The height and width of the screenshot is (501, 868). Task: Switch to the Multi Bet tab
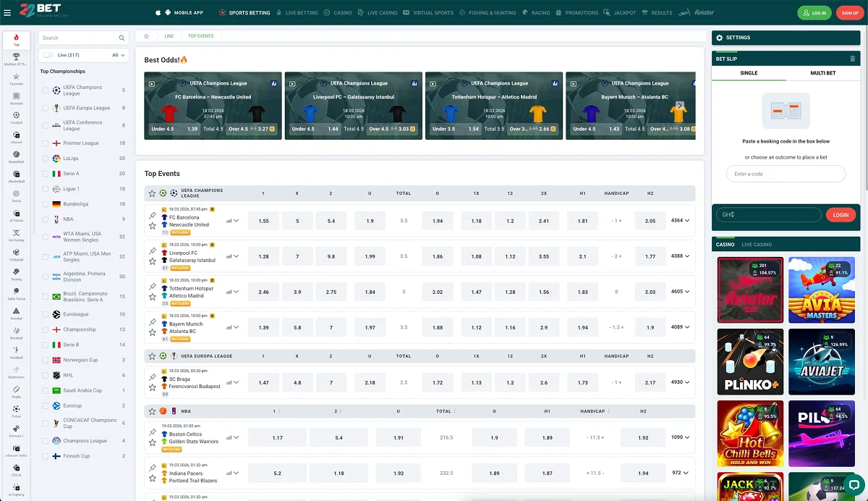[822, 73]
